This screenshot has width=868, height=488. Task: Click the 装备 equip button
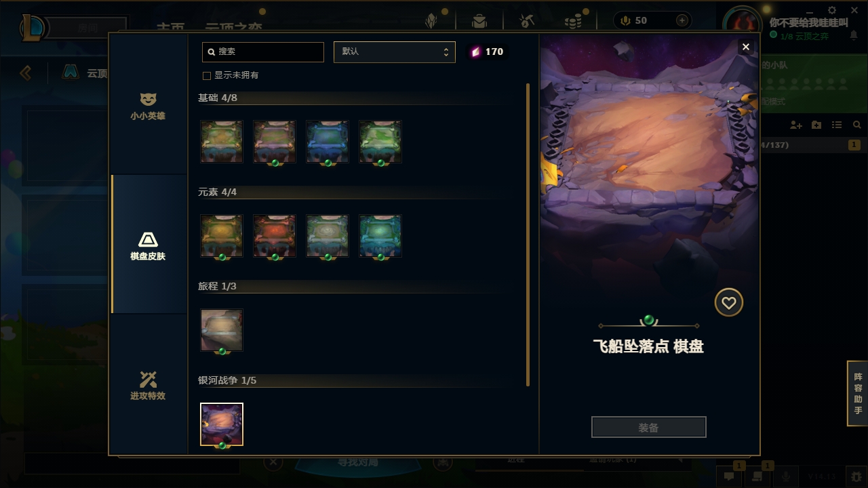click(648, 427)
